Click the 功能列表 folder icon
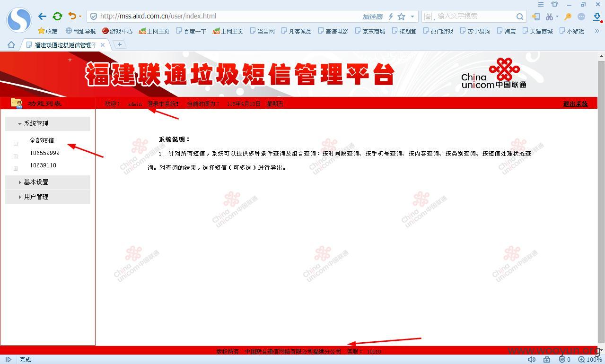 (x=17, y=103)
